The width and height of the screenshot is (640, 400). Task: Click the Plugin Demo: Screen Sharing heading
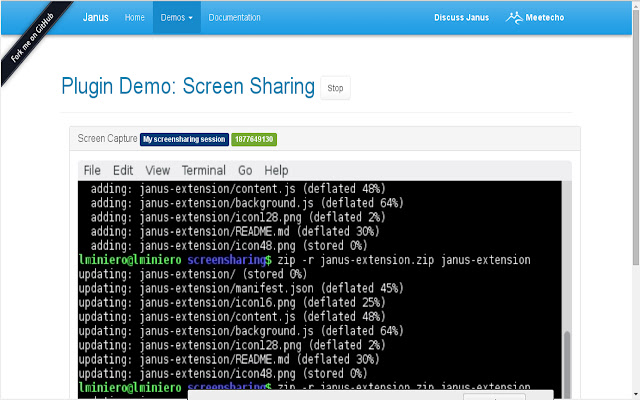coord(188,87)
